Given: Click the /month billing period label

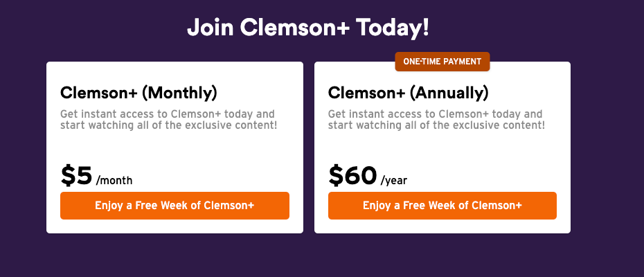Looking at the screenshot, I should (x=114, y=181).
